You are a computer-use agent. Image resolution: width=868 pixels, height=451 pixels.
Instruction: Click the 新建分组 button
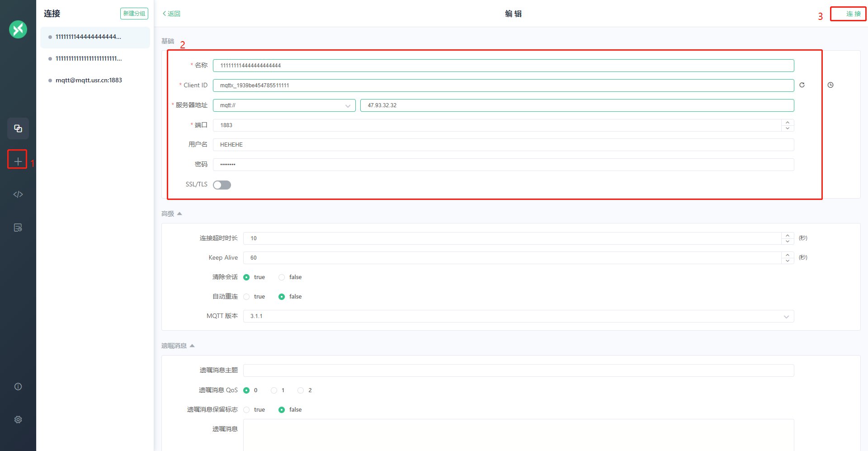(x=134, y=14)
